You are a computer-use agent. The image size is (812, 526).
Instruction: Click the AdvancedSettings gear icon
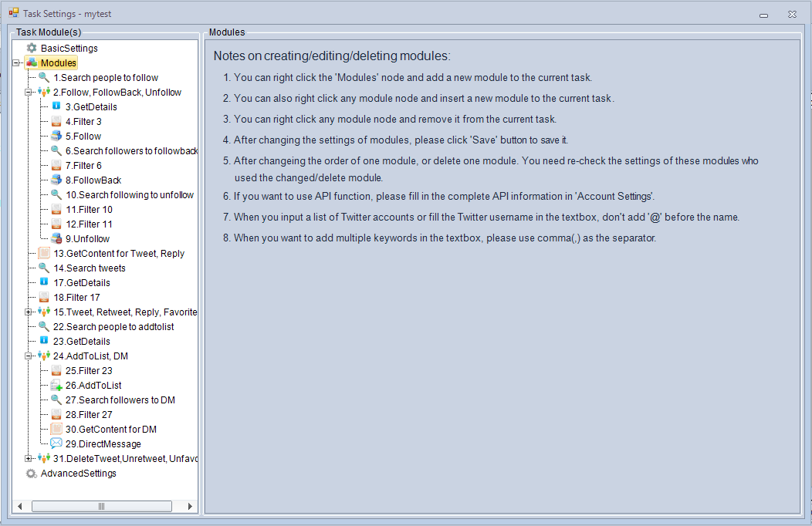pyautogui.click(x=32, y=473)
